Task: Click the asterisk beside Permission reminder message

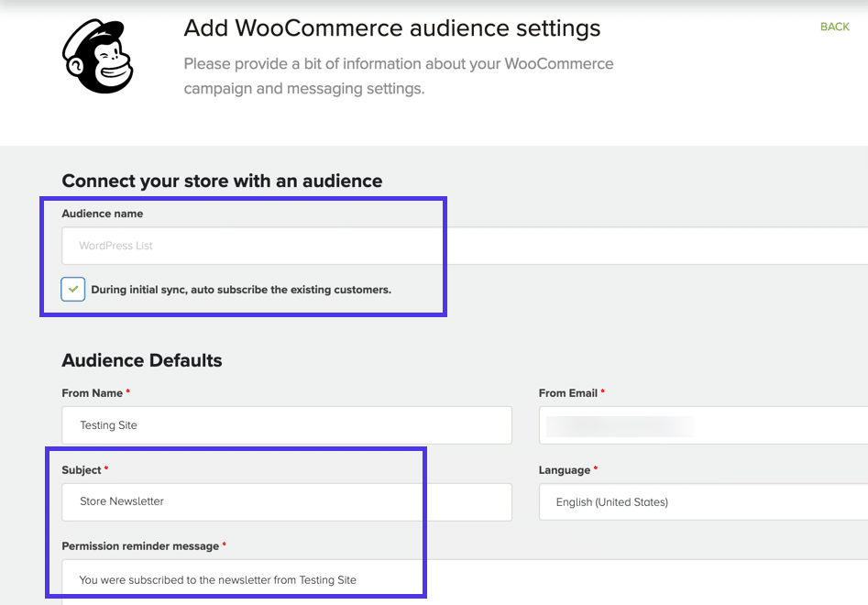Action: point(225,545)
